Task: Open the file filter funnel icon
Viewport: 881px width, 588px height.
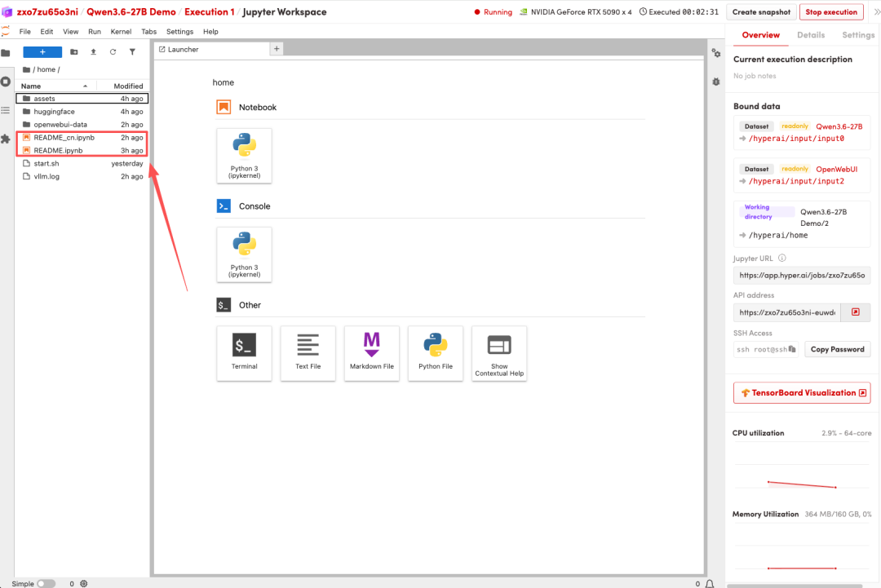Action: pyautogui.click(x=132, y=51)
